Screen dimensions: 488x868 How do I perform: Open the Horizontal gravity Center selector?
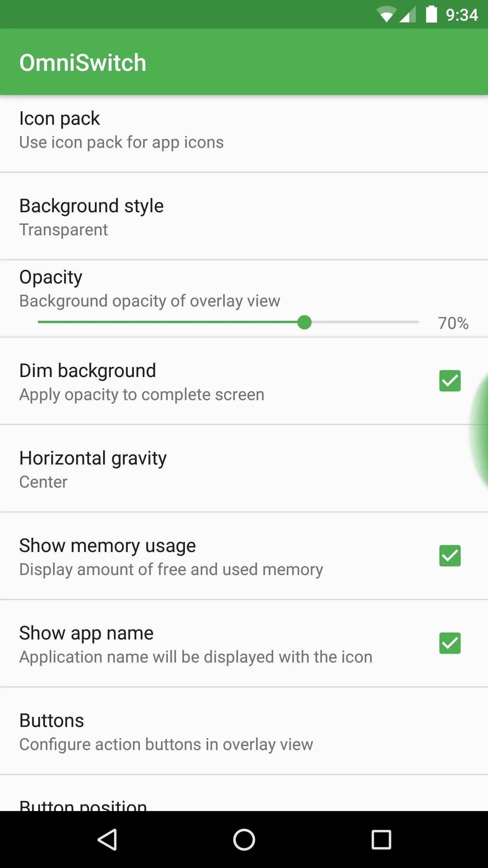[244, 469]
